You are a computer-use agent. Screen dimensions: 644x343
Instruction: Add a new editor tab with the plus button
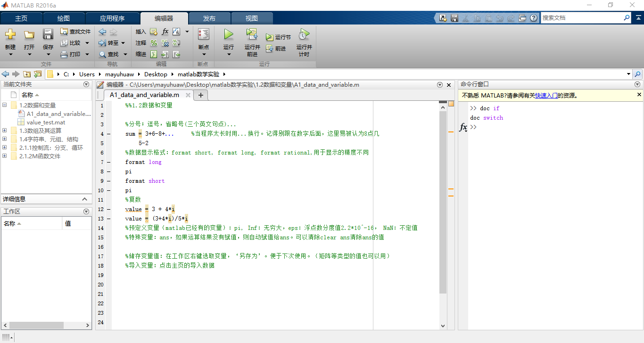200,95
